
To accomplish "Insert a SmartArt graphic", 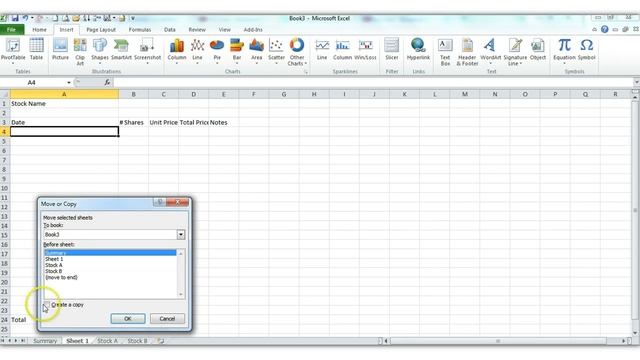I will [121, 50].
